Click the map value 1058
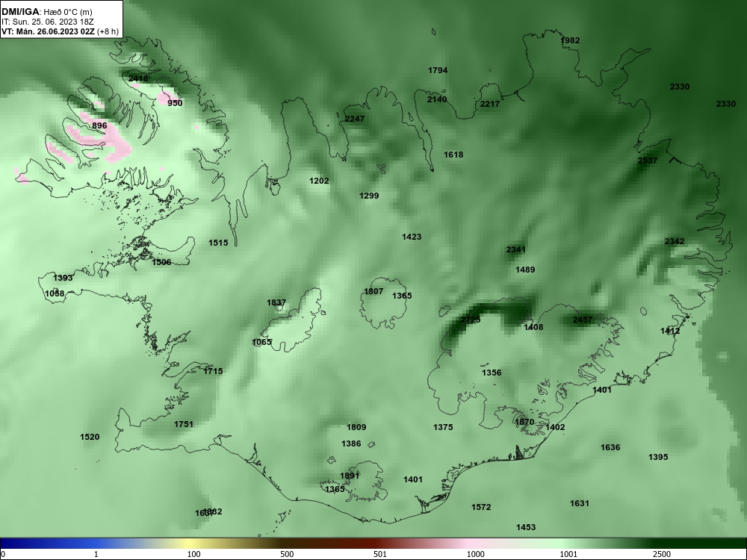Screen dimensions: 747x560 pos(55,293)
